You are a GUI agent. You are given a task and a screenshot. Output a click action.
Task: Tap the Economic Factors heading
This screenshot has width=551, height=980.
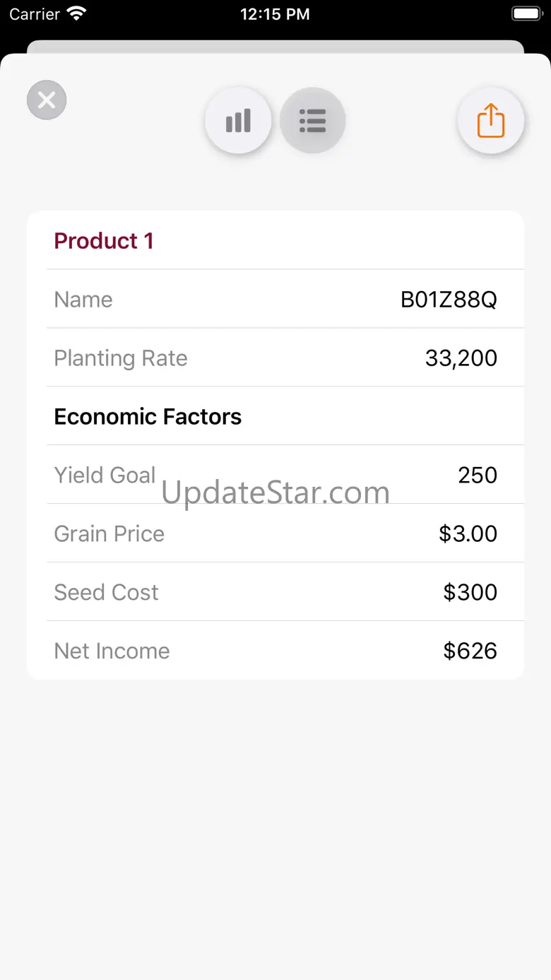(x=148, y=417)
